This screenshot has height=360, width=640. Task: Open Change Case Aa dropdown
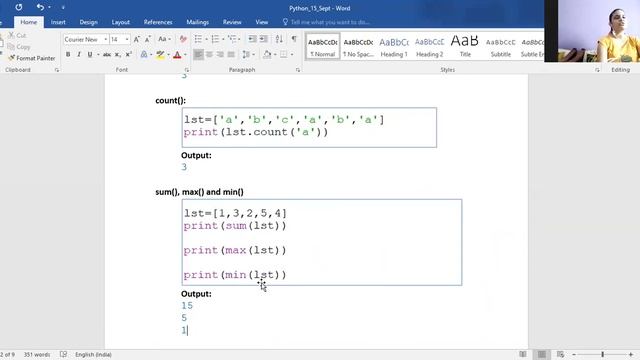click(164, 39)
